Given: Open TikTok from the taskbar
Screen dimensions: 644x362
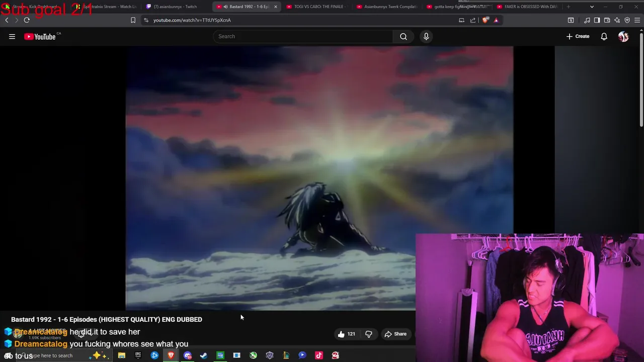Looking at the screenshot, I should [318, 355].
